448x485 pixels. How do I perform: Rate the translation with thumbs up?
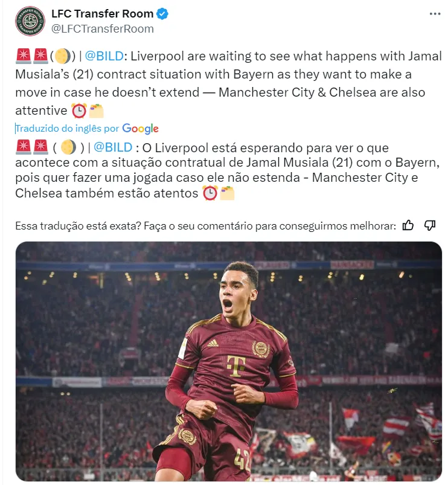[x=408, y=225]
